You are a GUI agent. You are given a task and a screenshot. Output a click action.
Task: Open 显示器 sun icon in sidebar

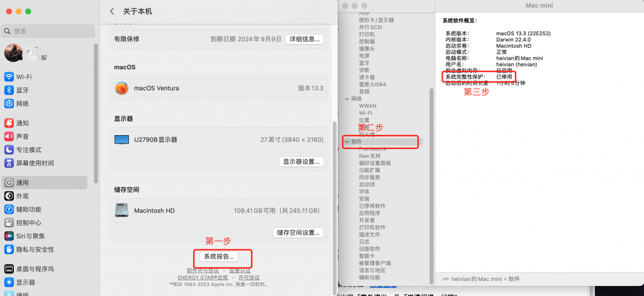click(9, 282)
